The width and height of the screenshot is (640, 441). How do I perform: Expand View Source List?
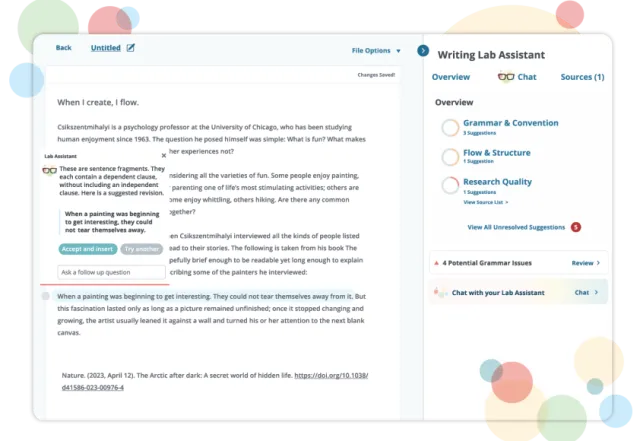tap(488, 202)
